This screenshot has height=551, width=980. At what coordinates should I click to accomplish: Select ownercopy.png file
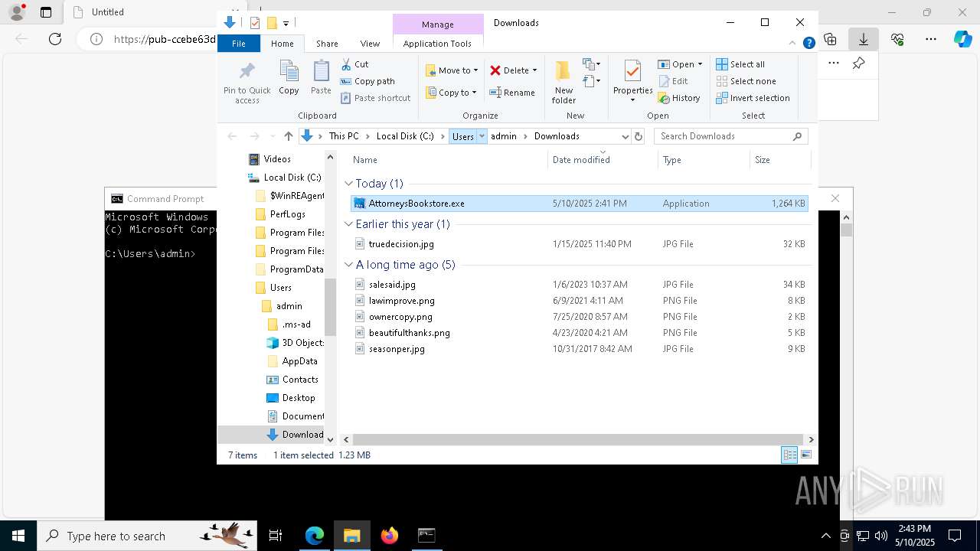[580, 317]
